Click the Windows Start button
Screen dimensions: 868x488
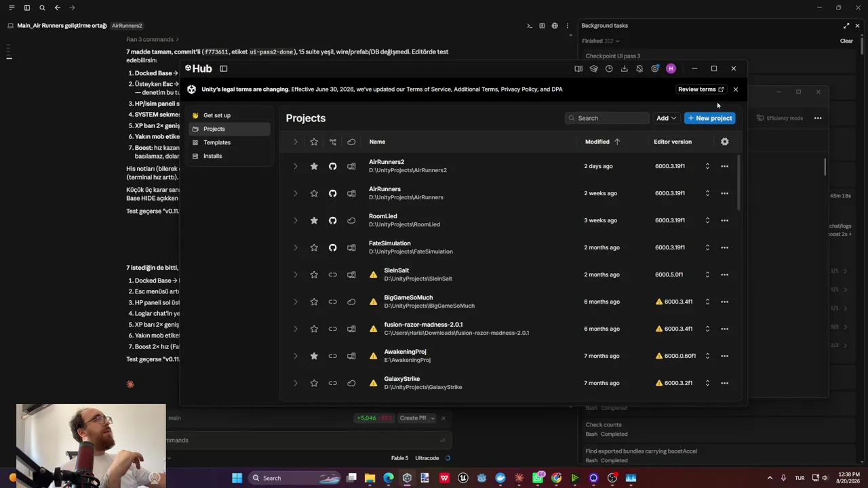237,478
